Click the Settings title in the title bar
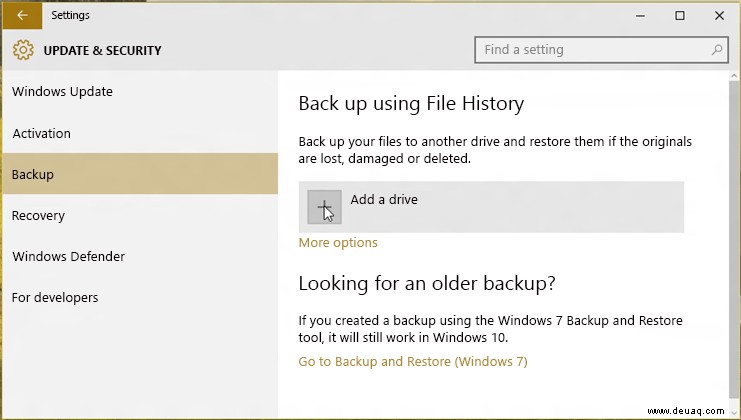This screenshot has height=420, width=741. click(70, 16)
